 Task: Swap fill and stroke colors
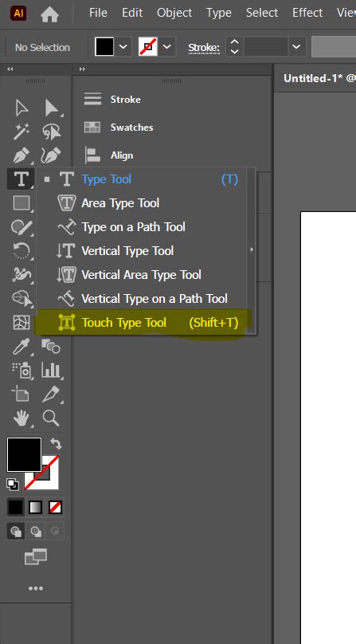point(56,444)
